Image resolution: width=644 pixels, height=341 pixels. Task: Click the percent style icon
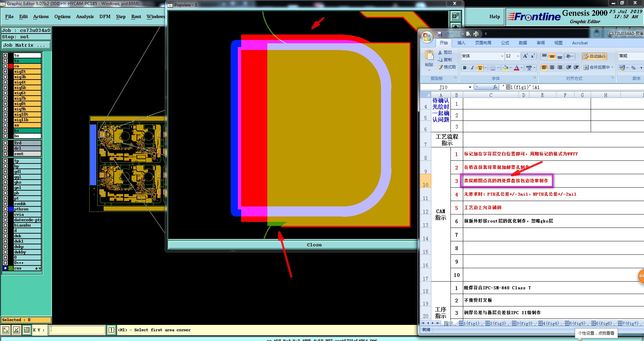click(x=633, y=67)
